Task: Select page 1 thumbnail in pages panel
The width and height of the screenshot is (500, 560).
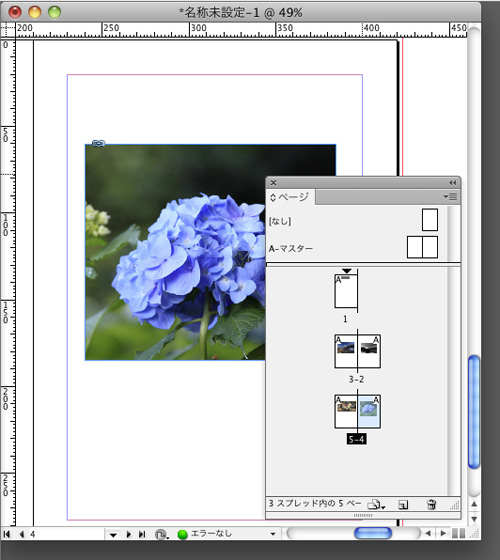Action: point(346,291)
